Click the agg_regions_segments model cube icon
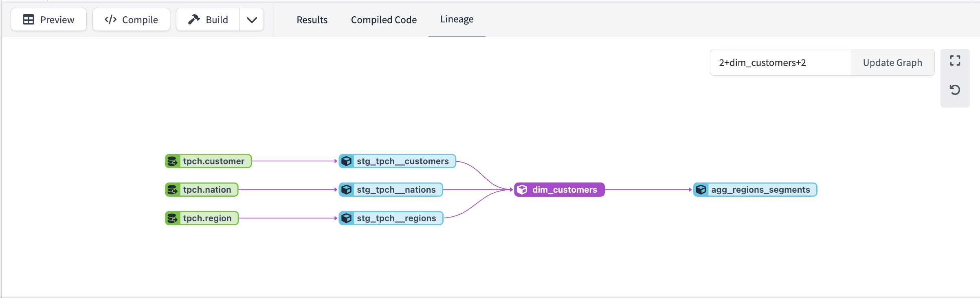 pyautogui.click(x=701, y=190)
